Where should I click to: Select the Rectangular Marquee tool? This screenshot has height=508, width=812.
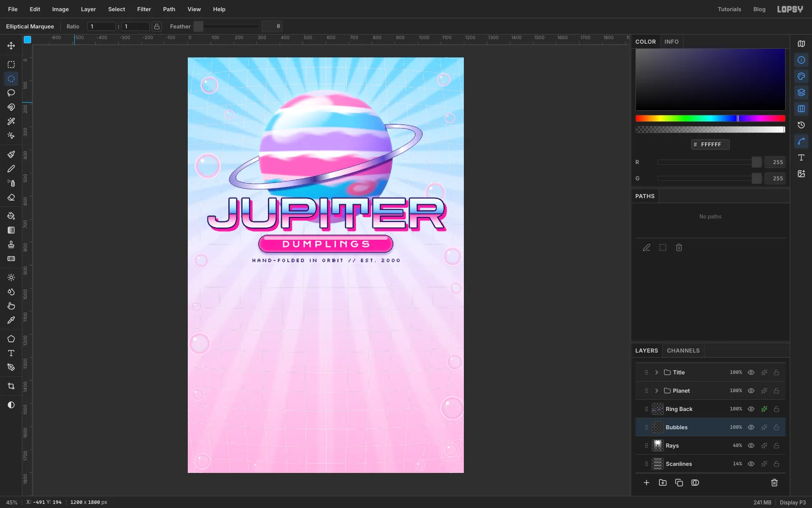coord(11,65)
